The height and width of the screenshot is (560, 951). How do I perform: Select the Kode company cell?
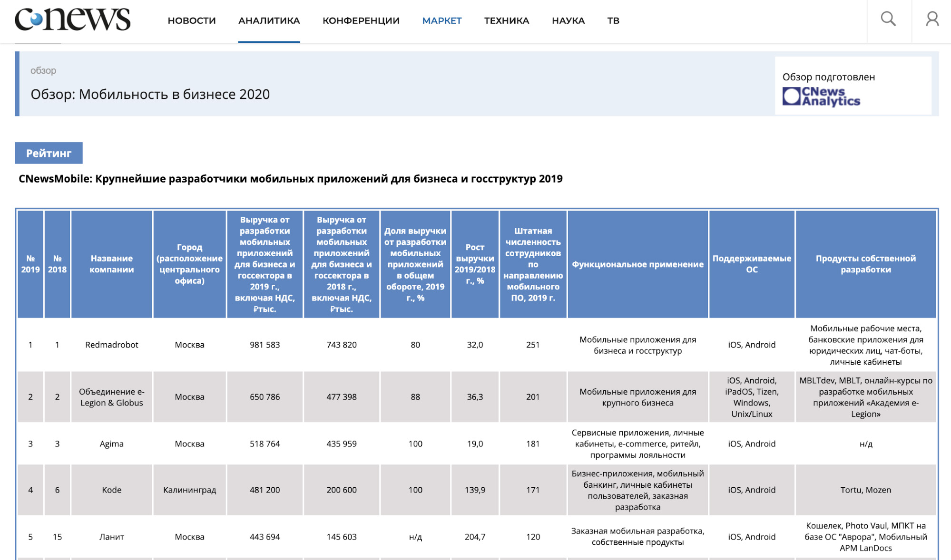click(x=112, y=490)
